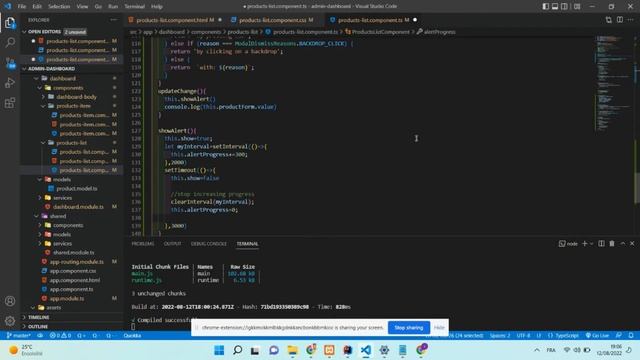Close the terminal panel

coord(632,244)
